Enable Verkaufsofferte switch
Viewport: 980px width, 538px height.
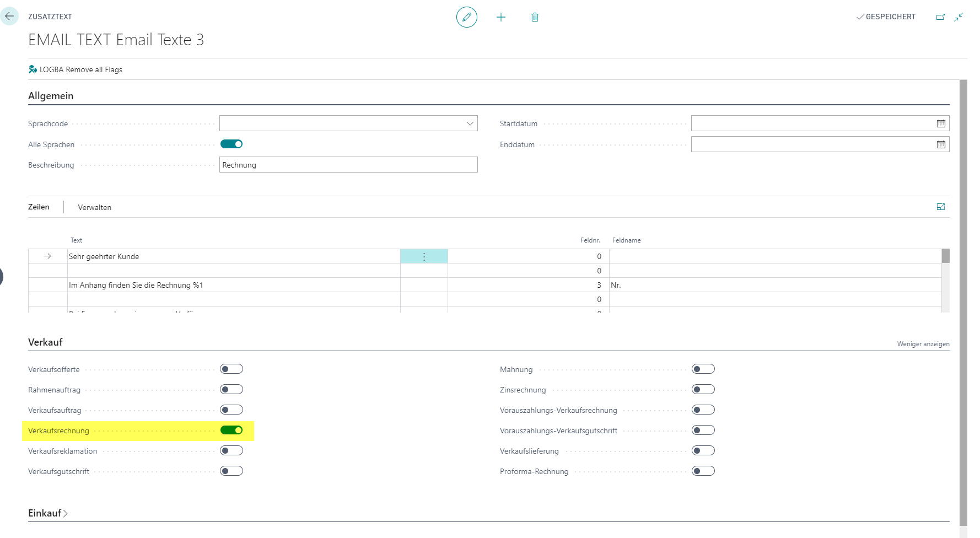tap(231, 369)
